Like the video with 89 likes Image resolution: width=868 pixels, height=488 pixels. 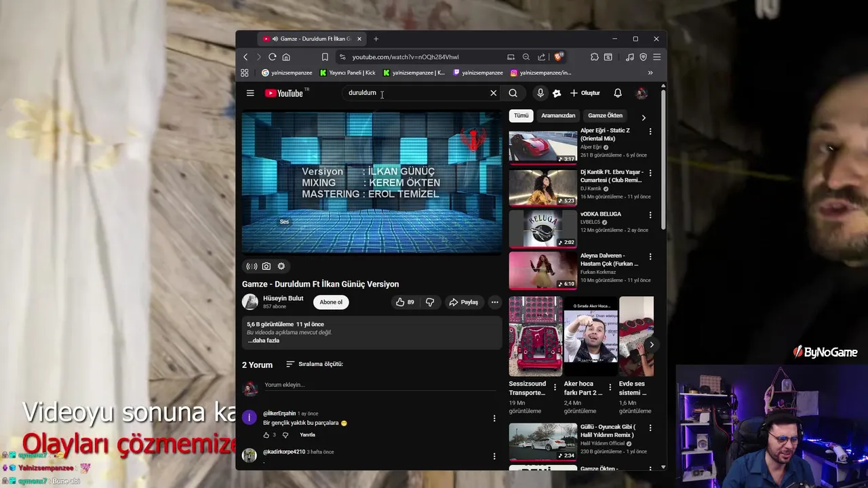point(405,302)
